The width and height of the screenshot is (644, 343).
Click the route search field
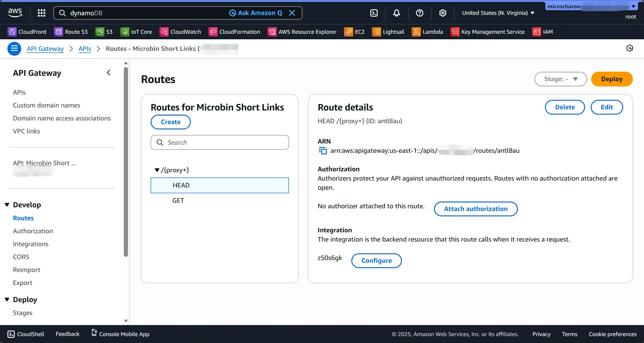pyautogui.click(x=219, y=142)
